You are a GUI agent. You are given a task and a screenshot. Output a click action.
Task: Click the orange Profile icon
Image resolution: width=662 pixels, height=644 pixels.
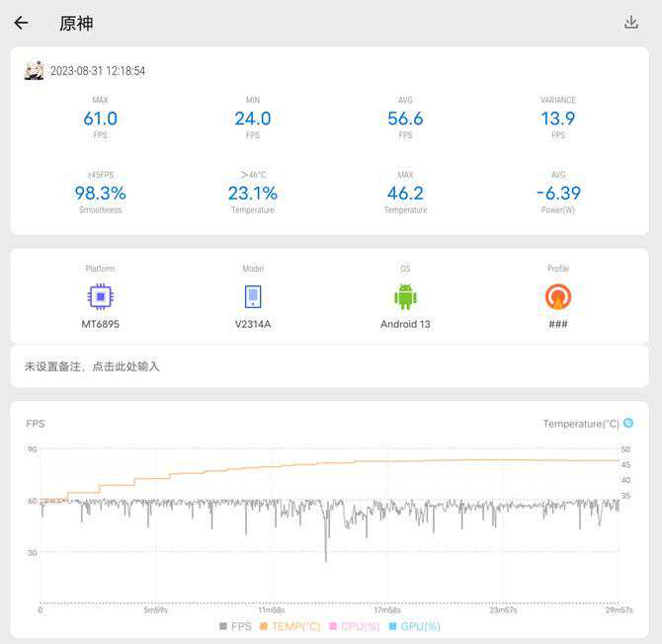[x=558, y=297]
